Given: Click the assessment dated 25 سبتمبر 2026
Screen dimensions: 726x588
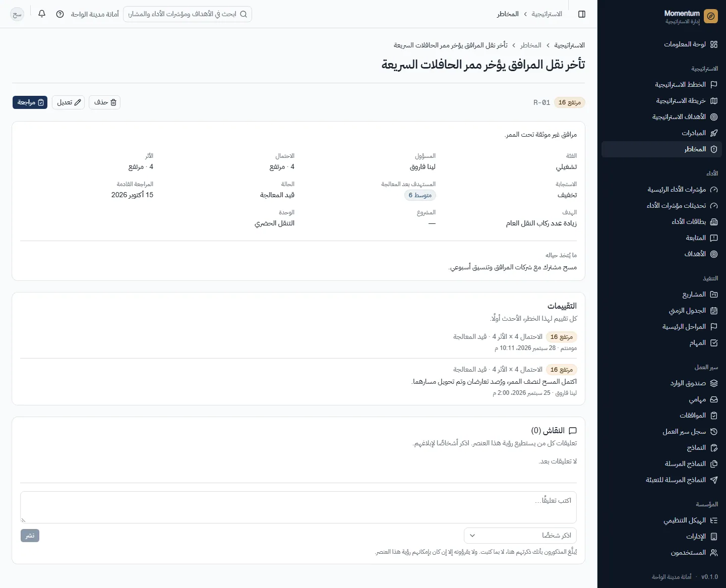Looking at the screenshot, I should click(x=298, y=381).
